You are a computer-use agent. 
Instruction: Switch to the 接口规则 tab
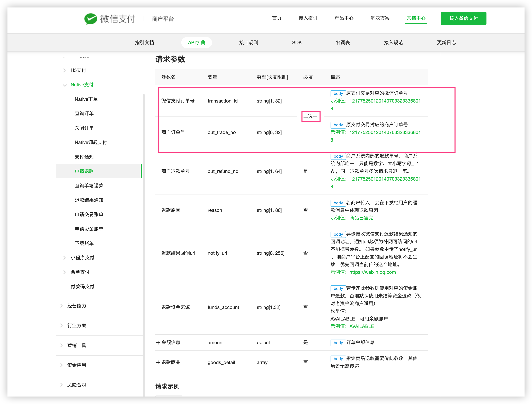tap(249, 43)
